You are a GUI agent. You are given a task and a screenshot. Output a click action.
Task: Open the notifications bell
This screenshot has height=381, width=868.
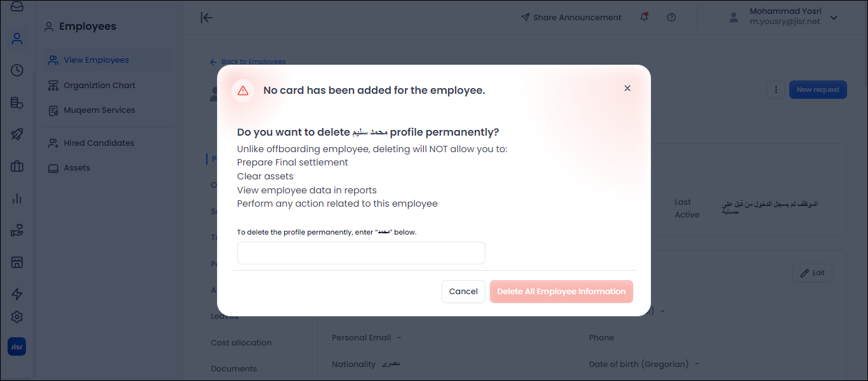click(x=645, y=18)
